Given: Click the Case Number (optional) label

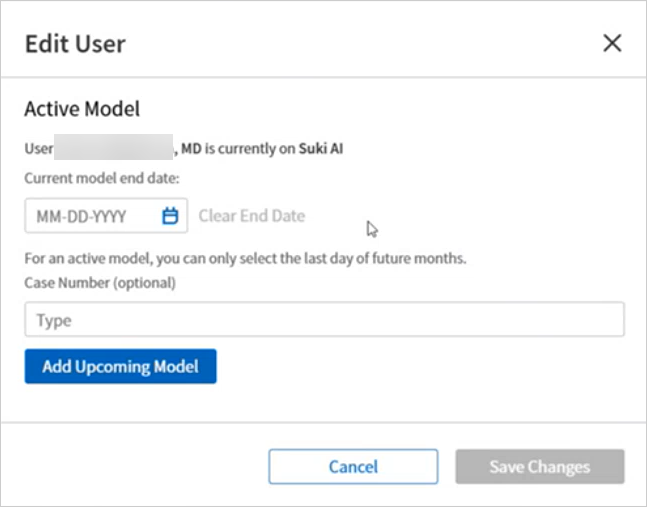Looking at the screenshot, I should click(x=100, y=283).
